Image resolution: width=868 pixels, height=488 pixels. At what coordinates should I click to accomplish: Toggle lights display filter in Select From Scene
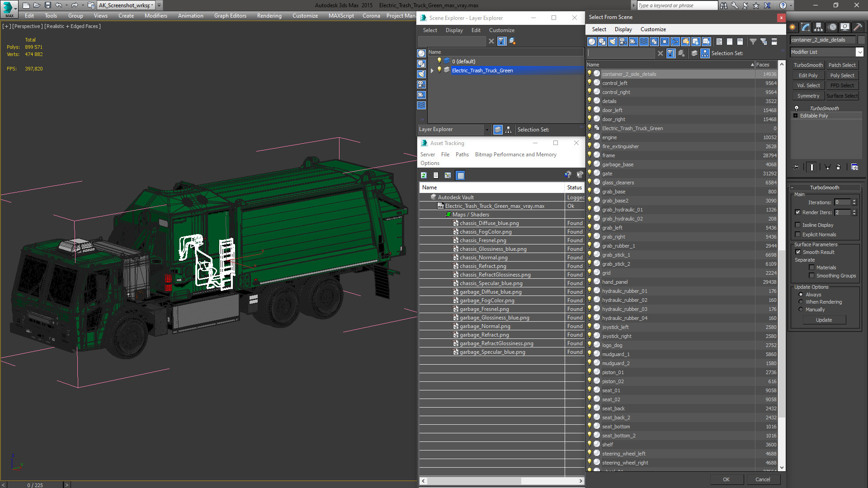tap(613, 42)
